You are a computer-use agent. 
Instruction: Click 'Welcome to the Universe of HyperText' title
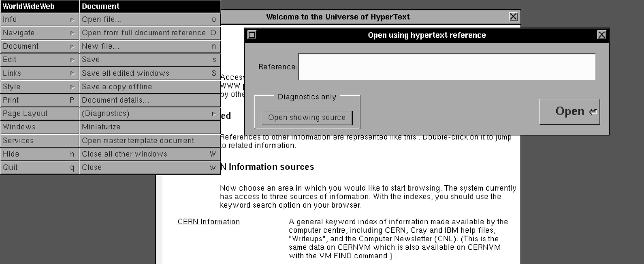point(338,17)
